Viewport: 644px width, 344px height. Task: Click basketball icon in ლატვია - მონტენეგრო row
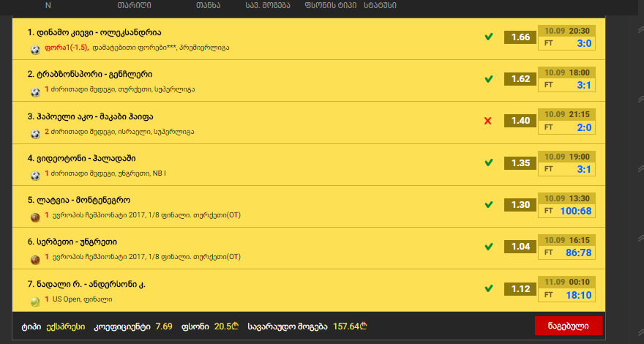[x=35, y=217]
